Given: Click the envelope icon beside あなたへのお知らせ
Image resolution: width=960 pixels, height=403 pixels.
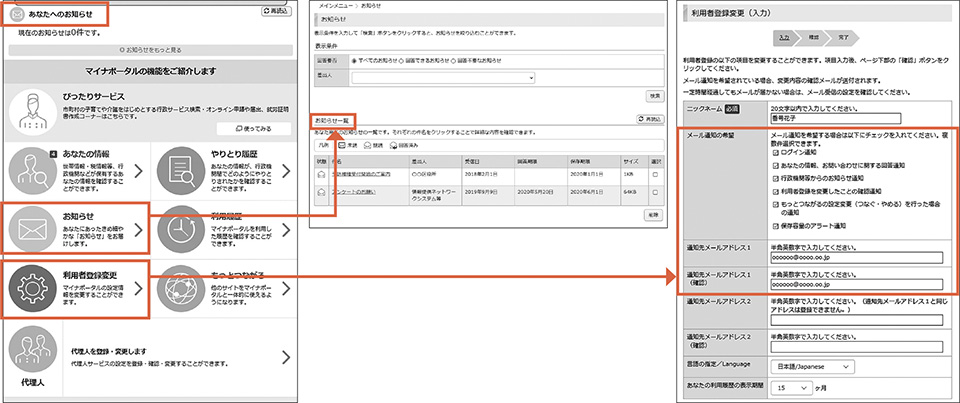Looking at the screenshot, I should pyautogui.click(x=18, y=13).
